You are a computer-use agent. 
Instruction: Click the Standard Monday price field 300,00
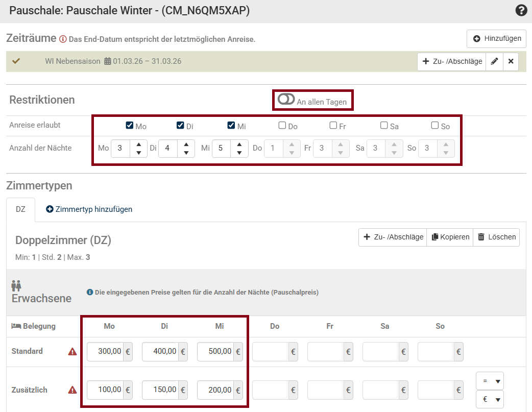coord(105,352)
